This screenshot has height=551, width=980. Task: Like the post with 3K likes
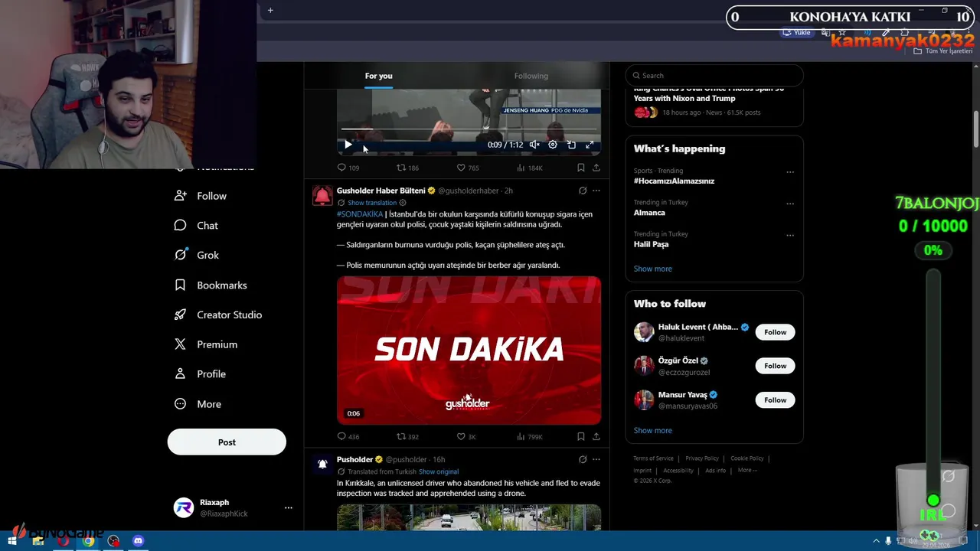pos(466,437)
